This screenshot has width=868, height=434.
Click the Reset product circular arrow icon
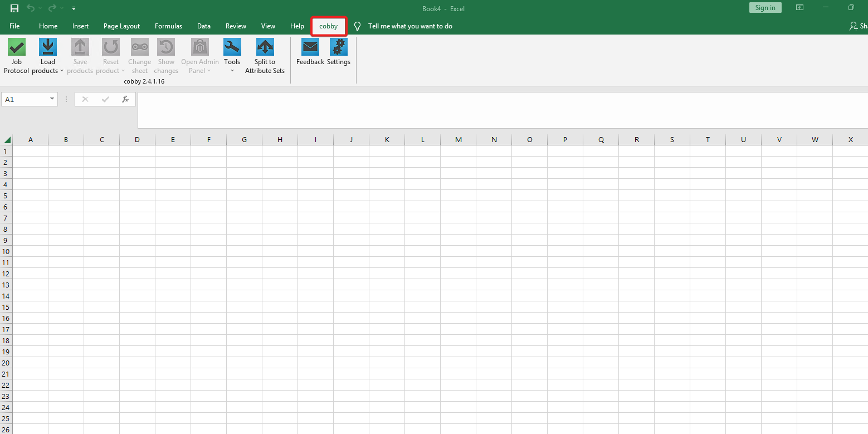click(111, 47)
